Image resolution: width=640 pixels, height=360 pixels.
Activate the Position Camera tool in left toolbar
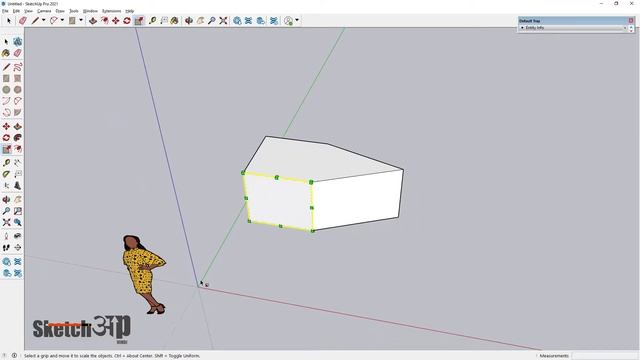pyautogui.click(x=6, y=236)
